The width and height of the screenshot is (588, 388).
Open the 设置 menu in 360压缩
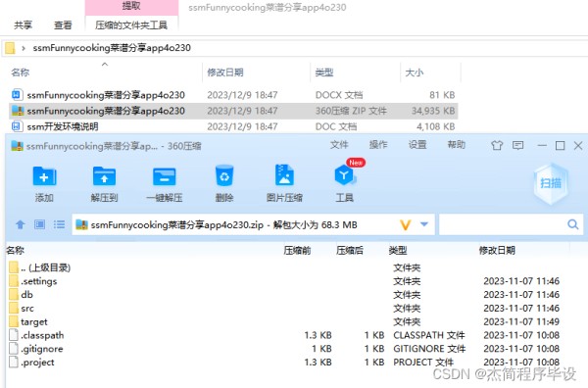pyautogui.click(x=417, y=145)
